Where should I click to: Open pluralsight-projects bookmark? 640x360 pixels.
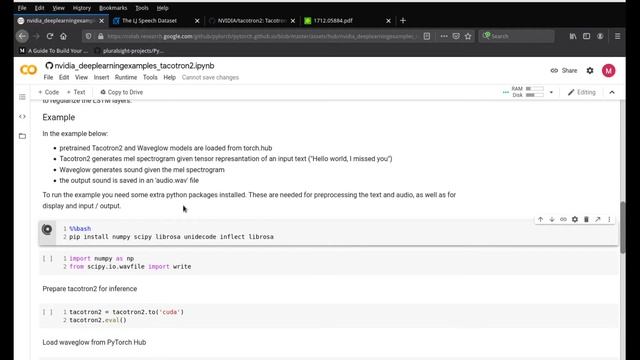pos(129,51)
